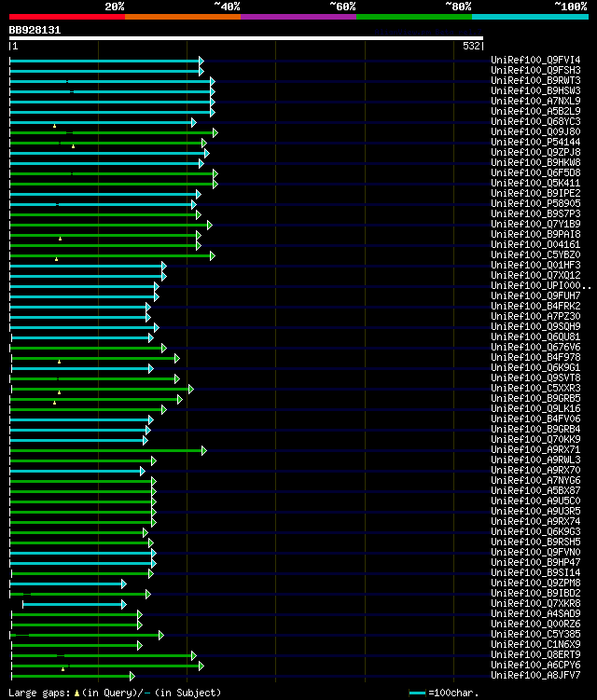Choose the UniRef100_B9IPE2 label
This screenshot has width=597, height=700.
coord(535,193)
